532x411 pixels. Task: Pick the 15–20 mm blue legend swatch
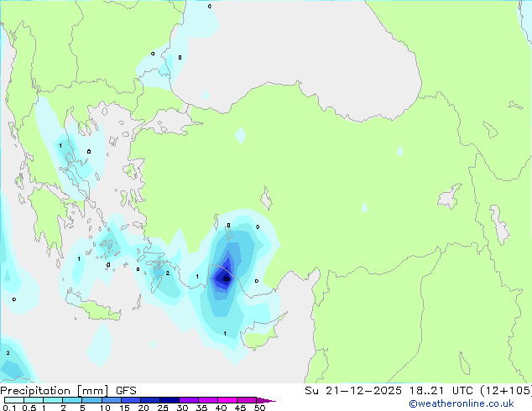coord(131,400)
